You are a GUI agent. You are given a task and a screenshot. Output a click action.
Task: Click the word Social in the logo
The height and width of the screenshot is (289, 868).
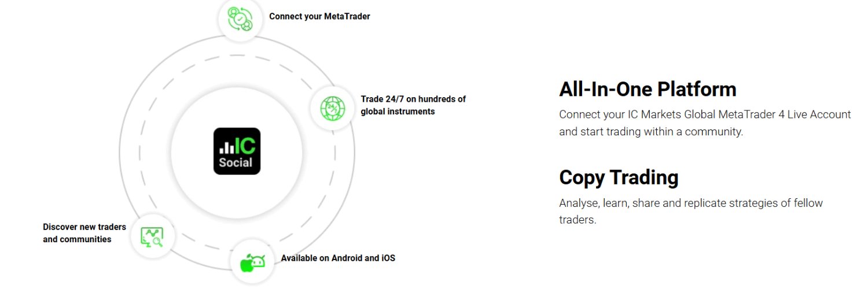point(236,162)
